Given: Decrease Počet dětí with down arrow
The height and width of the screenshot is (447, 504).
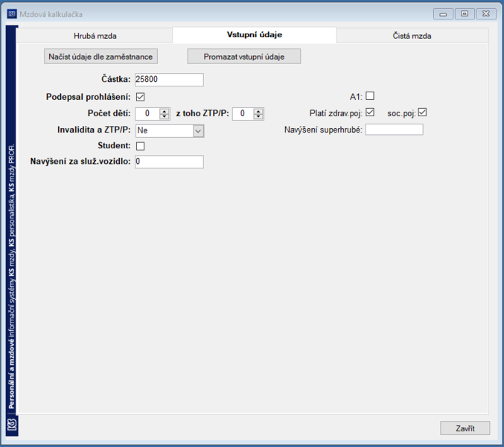Looking at the screenshot, I should [x=165, y=116].
